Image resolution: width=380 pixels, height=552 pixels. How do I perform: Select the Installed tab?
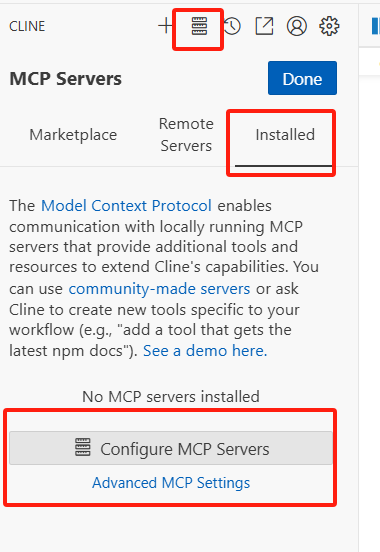click(x=285, y=135)
